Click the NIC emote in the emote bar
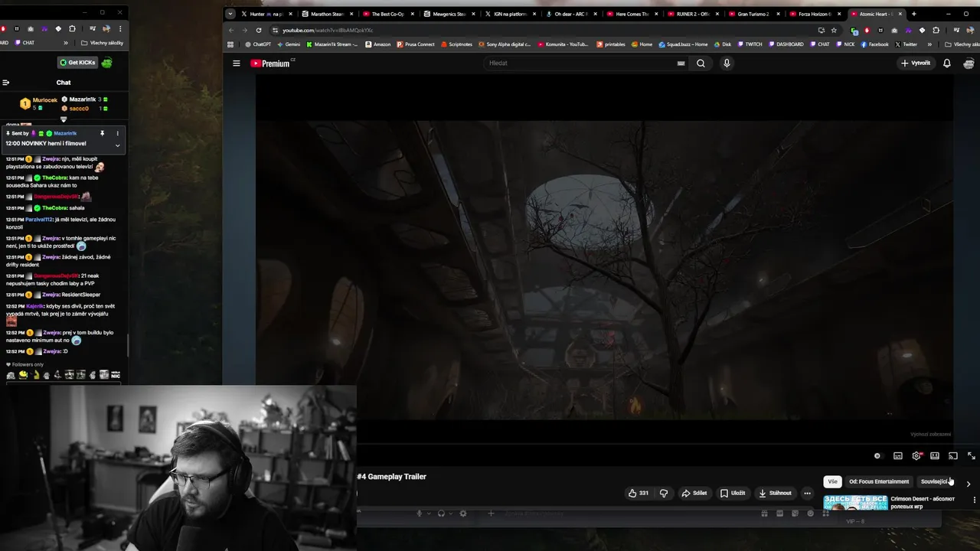Viewport: 980px width, 551px height. [116, 375]
